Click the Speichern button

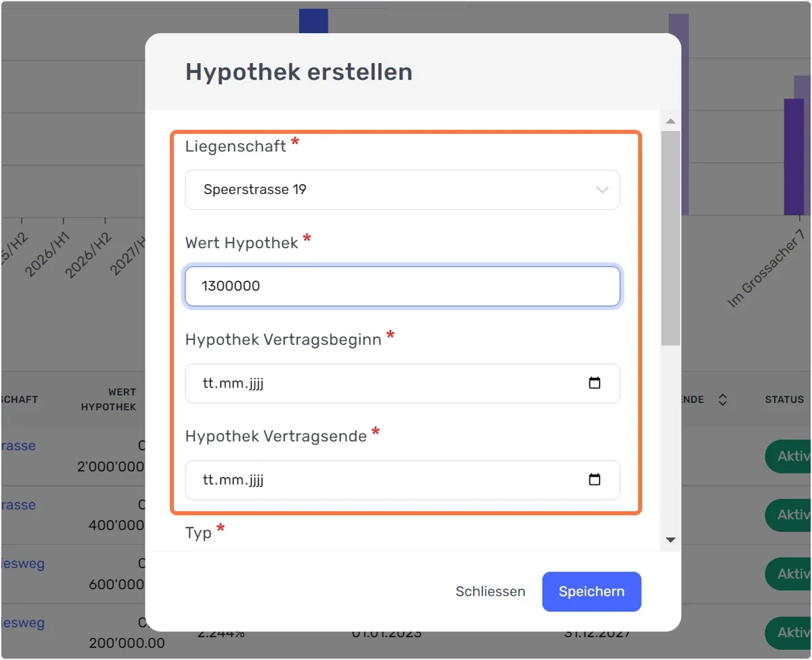[x=591, y=592]
